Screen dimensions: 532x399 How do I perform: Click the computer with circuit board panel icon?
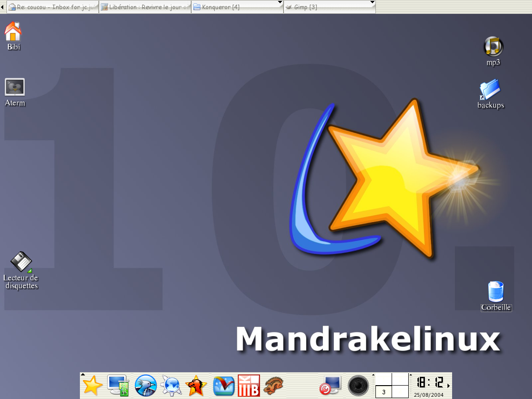tap(118, 386)
